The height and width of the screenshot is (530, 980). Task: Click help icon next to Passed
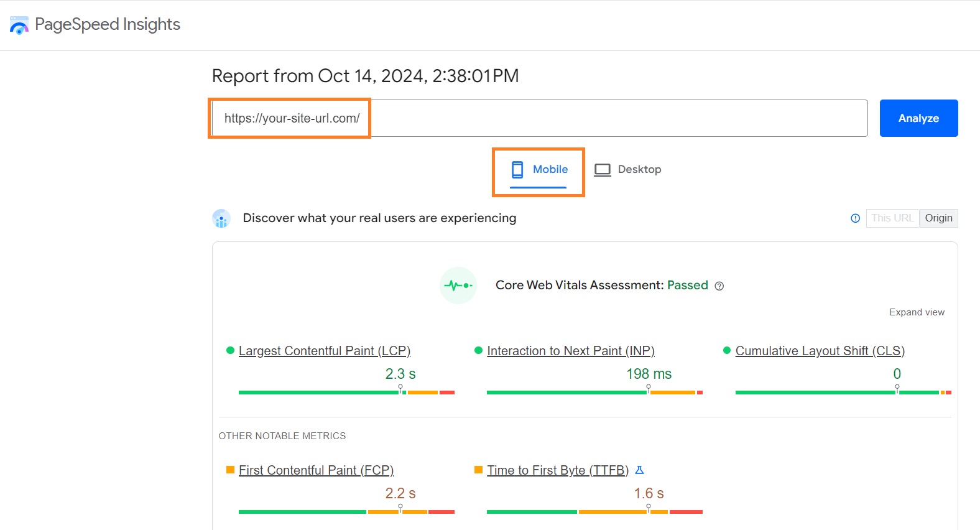pyautogui.click(x=719, y=286)
